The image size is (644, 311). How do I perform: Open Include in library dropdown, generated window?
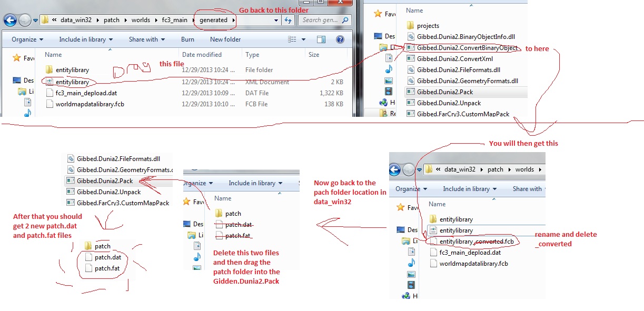click(x=86, y=39)
